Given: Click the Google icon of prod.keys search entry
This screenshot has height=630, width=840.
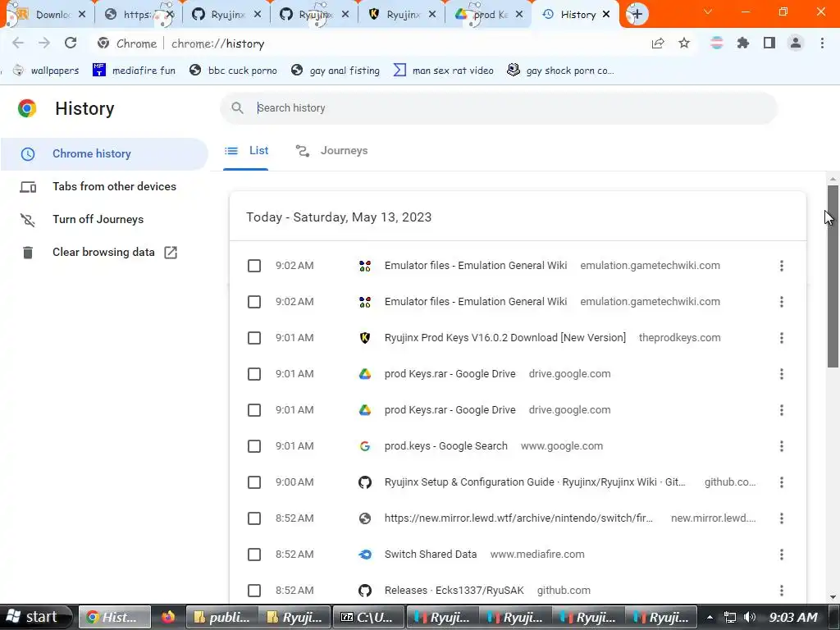Looking at the screenshot, I should click(x=365, y=446).
